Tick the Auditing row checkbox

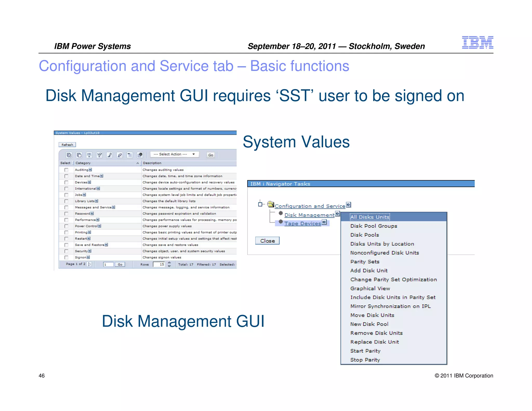tap(66, 170)
